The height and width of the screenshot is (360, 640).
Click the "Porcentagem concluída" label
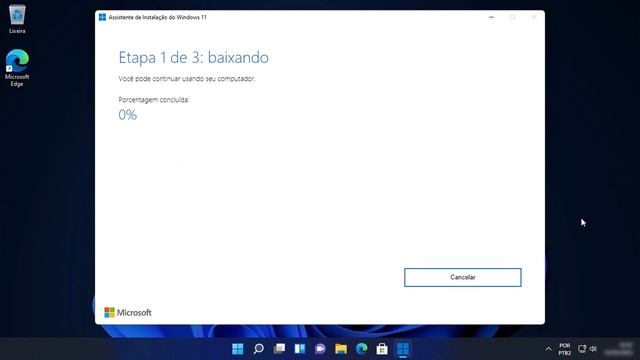[154, 100]
